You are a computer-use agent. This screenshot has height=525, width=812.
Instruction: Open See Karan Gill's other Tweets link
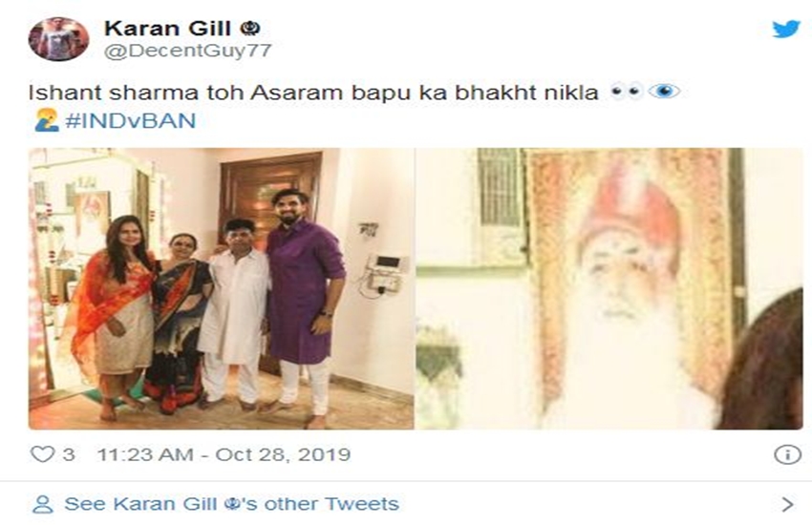(231, 504)
